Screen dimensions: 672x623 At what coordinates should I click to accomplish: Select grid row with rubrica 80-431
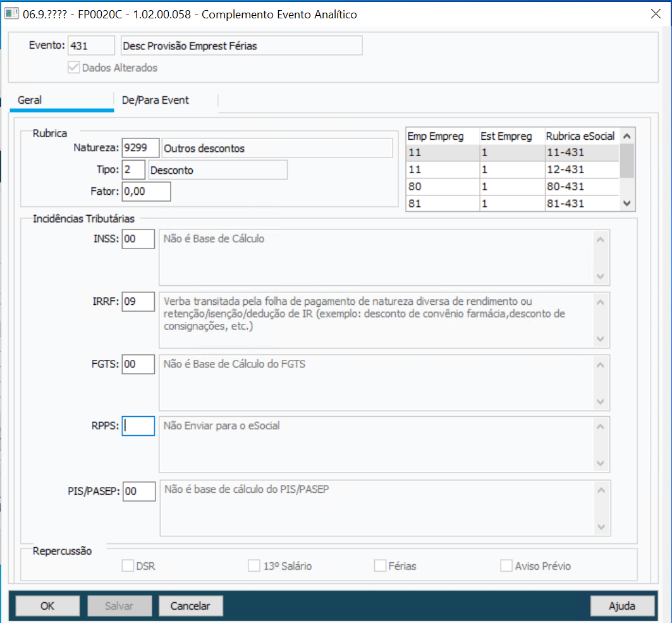[513, 187]
